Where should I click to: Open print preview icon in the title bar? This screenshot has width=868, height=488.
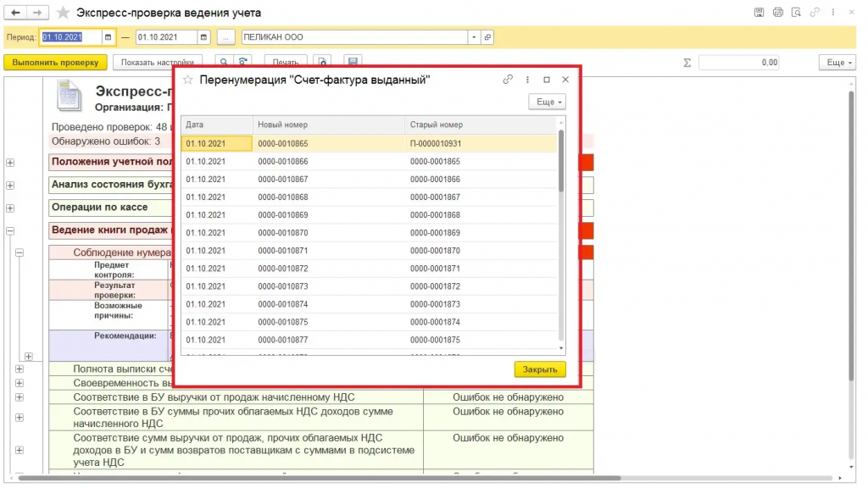pyautogui.click(x=796, y=12)
